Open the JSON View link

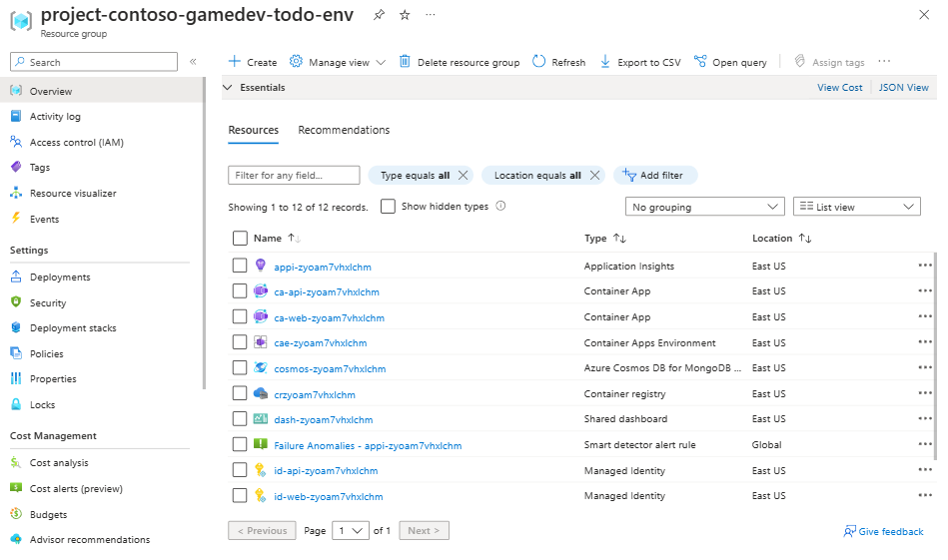[903, 87]
